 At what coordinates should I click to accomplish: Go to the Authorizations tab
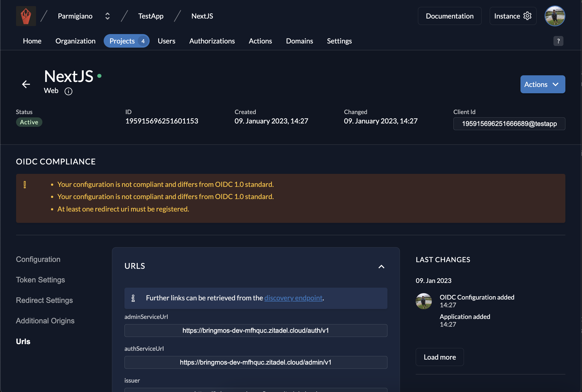212,41
